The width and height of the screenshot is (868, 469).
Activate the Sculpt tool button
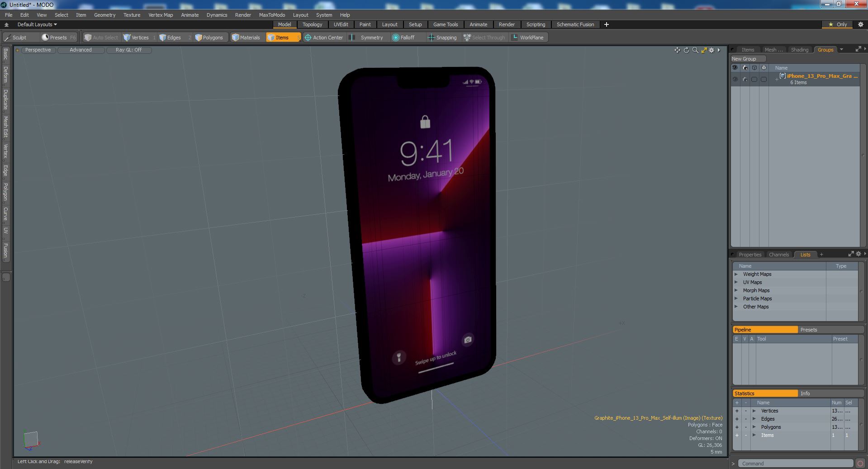coord(20,38)
